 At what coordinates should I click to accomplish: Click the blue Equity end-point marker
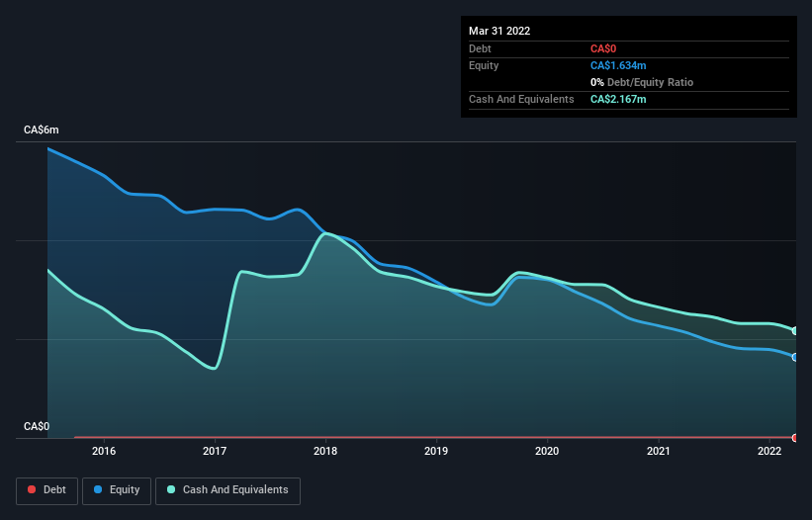tap(795, 357)
